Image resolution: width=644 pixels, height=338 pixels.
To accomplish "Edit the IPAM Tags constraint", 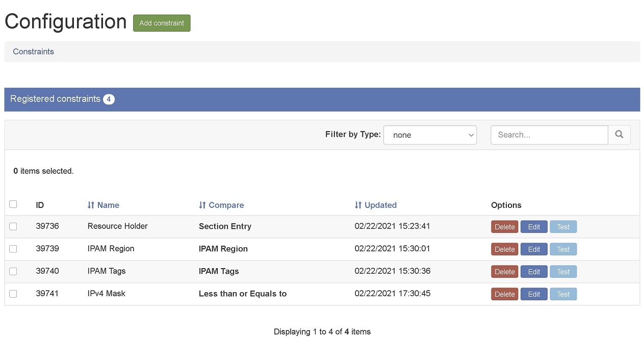I will pos(534,272).
